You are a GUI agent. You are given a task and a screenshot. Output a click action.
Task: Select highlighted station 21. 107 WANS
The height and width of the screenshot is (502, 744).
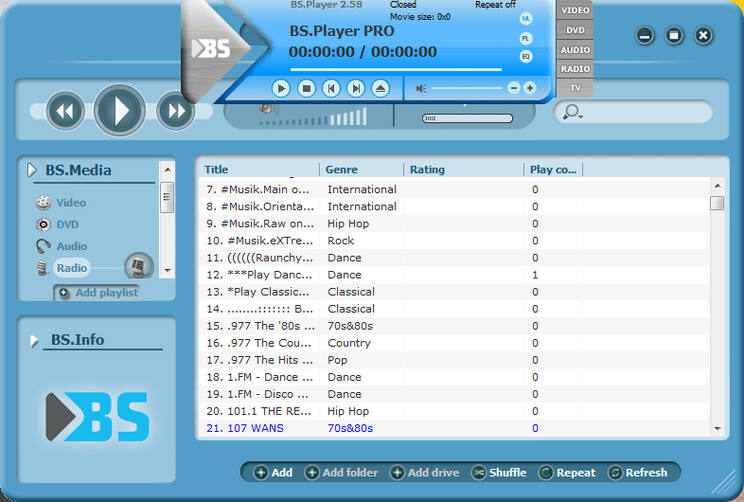point(454,428)
